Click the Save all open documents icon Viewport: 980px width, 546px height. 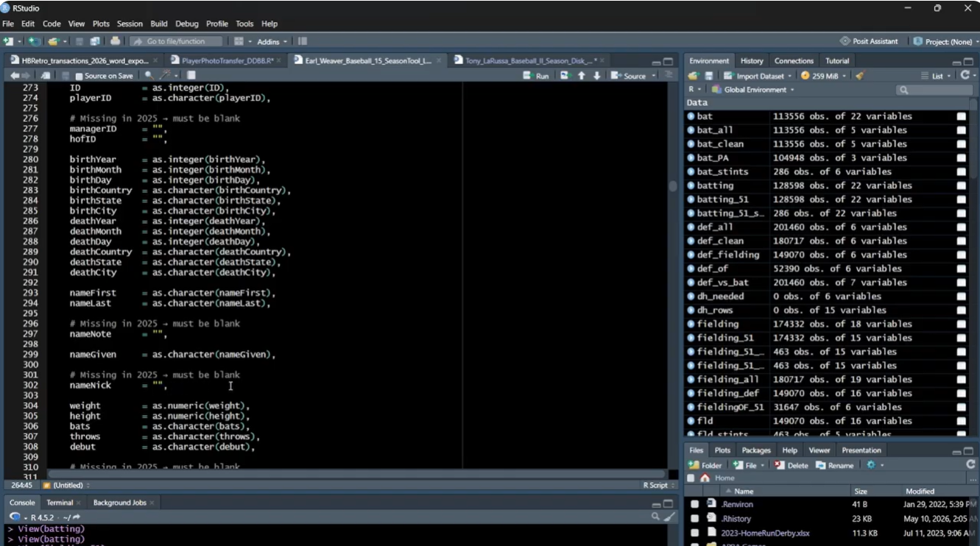coord(95,41)
